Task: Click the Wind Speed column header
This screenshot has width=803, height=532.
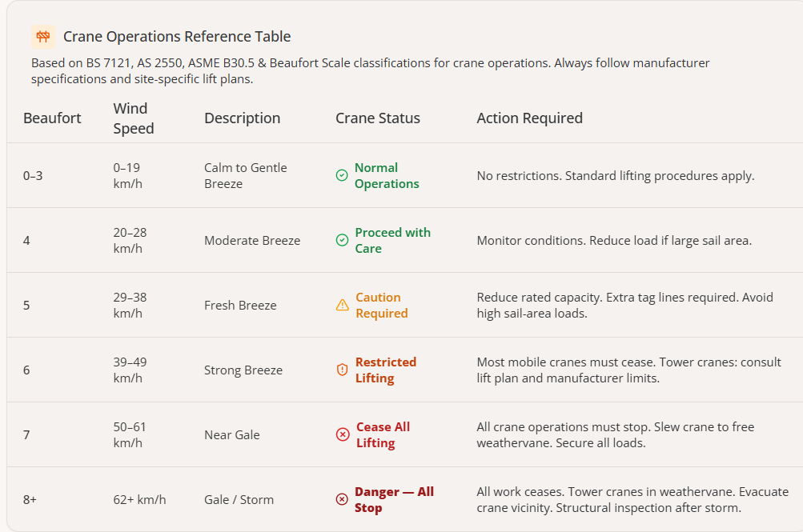Action: point(134,118)
